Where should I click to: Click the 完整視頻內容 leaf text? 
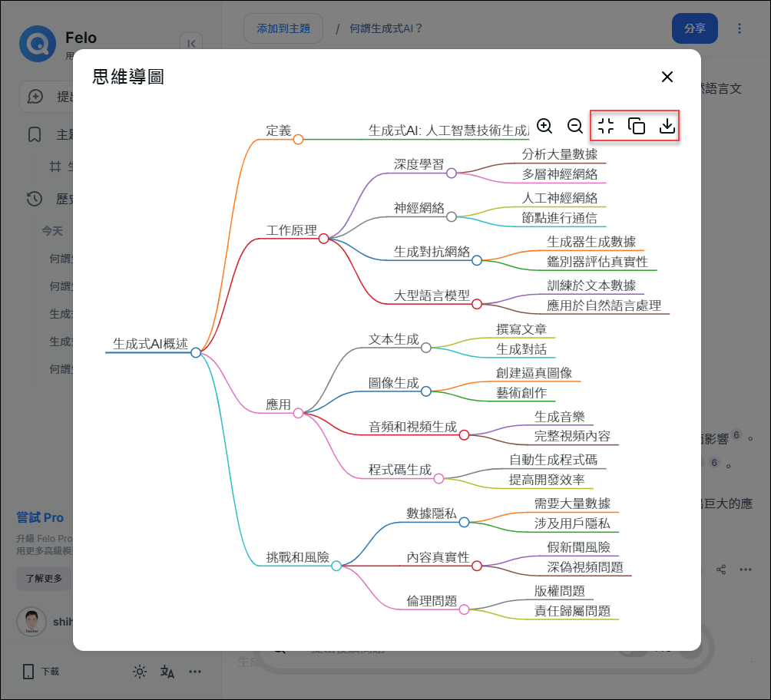point(572,436)
